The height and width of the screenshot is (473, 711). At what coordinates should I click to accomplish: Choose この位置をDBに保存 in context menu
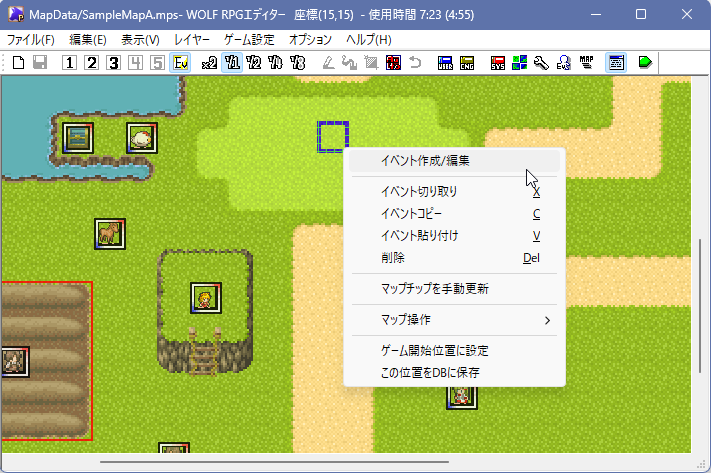[x=454, y=373]
